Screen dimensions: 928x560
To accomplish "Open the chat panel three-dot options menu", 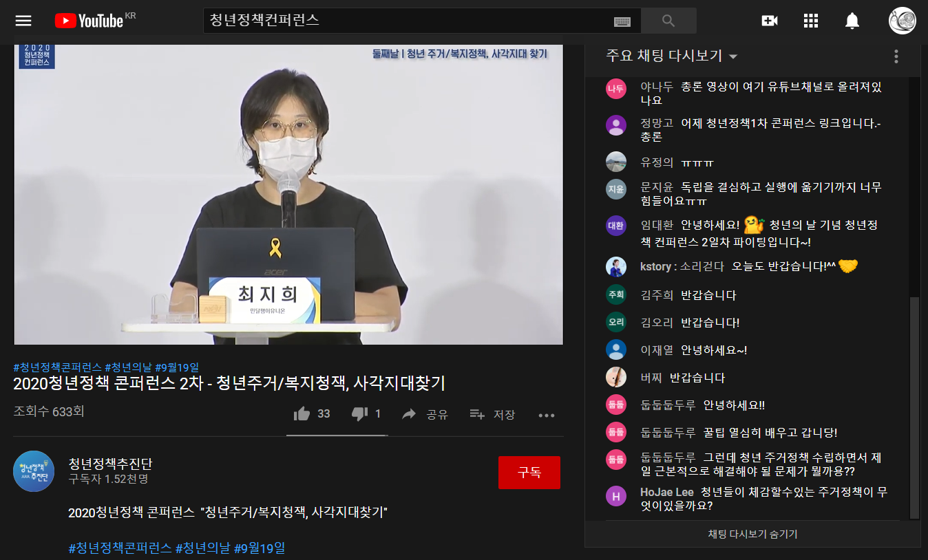I will pos(896,56).
